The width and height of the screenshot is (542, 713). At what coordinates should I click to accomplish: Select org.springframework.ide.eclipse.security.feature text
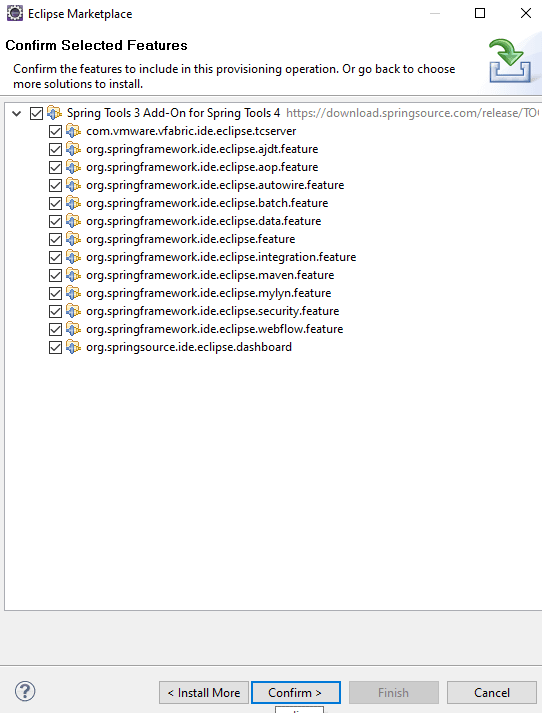(x=212, y=311)
